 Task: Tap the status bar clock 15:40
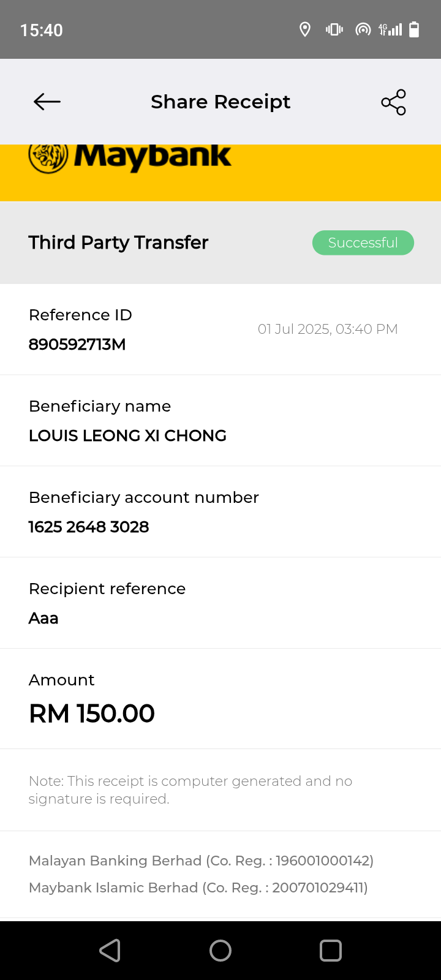(42, 30)
